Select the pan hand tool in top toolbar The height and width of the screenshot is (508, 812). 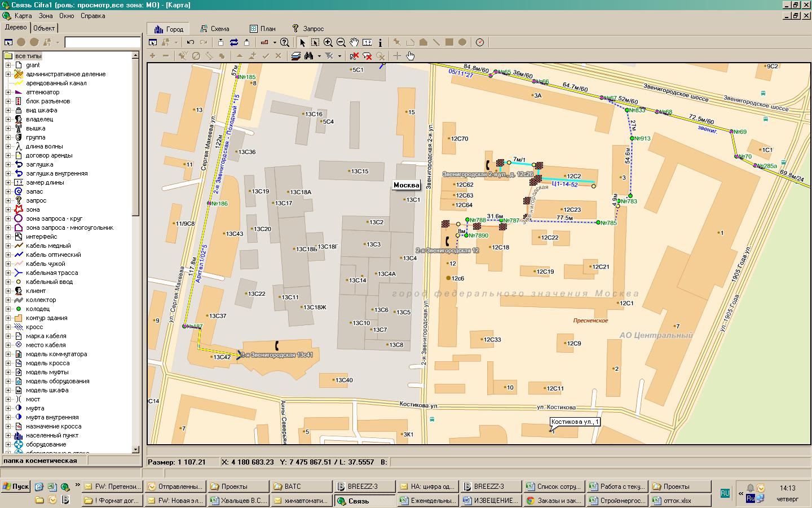click(x=354, y=42)
